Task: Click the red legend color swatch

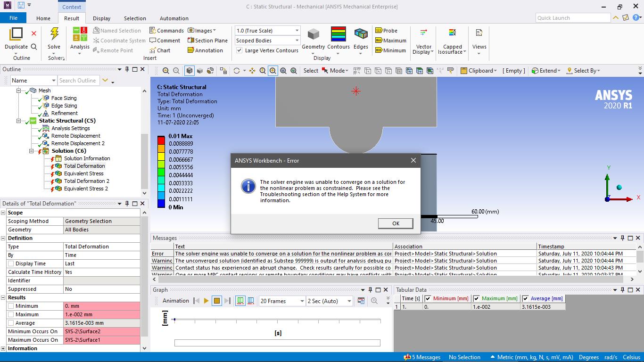Action: (161, 140)
